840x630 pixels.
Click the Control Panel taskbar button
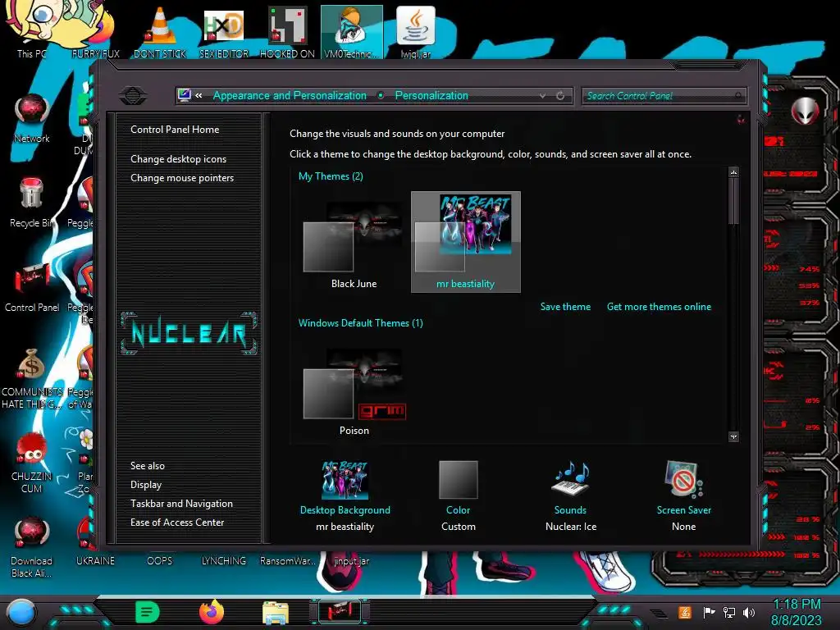pos(340,612)
